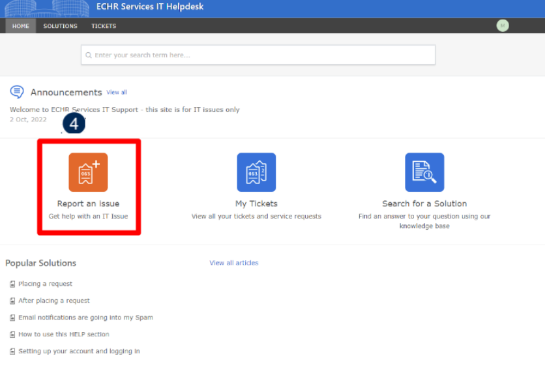This screenshot has width=545, height=392.
Task: Open How to use this HELP section
Action: click(x=64, y=334)
